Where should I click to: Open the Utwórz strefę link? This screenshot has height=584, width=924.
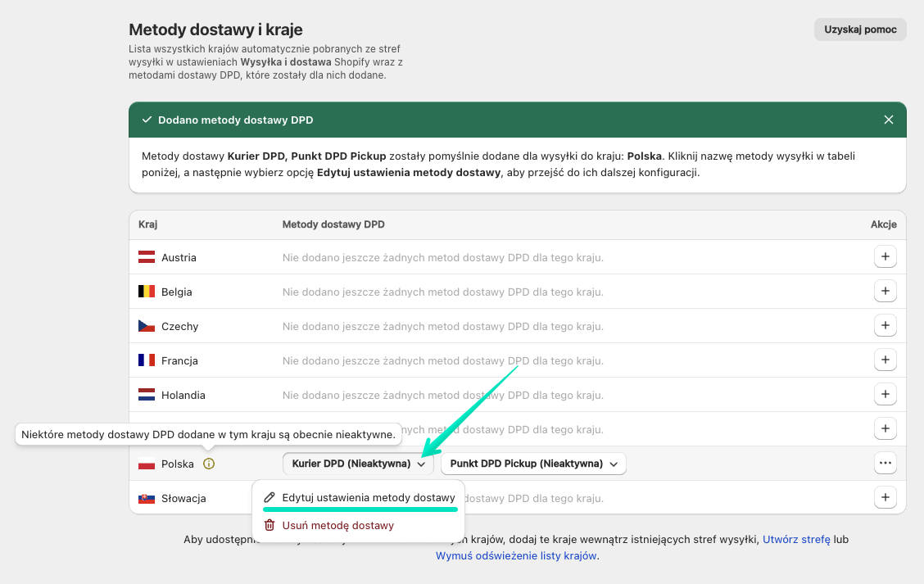pos(796,539)
